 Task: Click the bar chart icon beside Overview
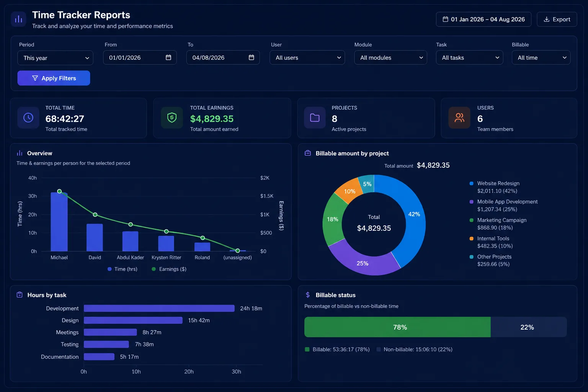[20, 153]
